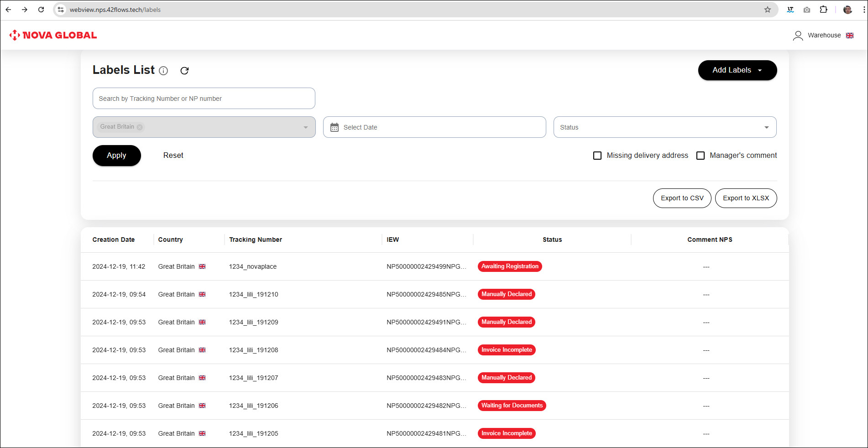Click the Manually Declared badge for 1234_lili_191209
The width and height of the screenshot is (868, 448).
click(x=507, y=322)
